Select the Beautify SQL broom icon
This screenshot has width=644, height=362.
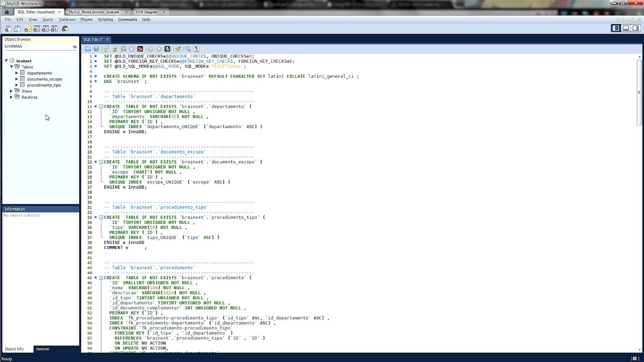[x=178, y=48]
